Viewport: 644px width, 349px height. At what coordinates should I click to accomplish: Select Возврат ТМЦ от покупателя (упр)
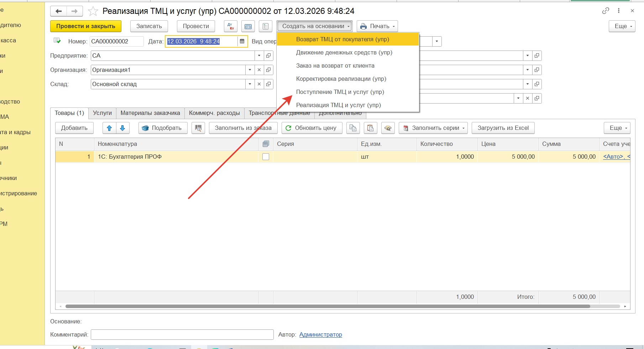coord(348,39)
